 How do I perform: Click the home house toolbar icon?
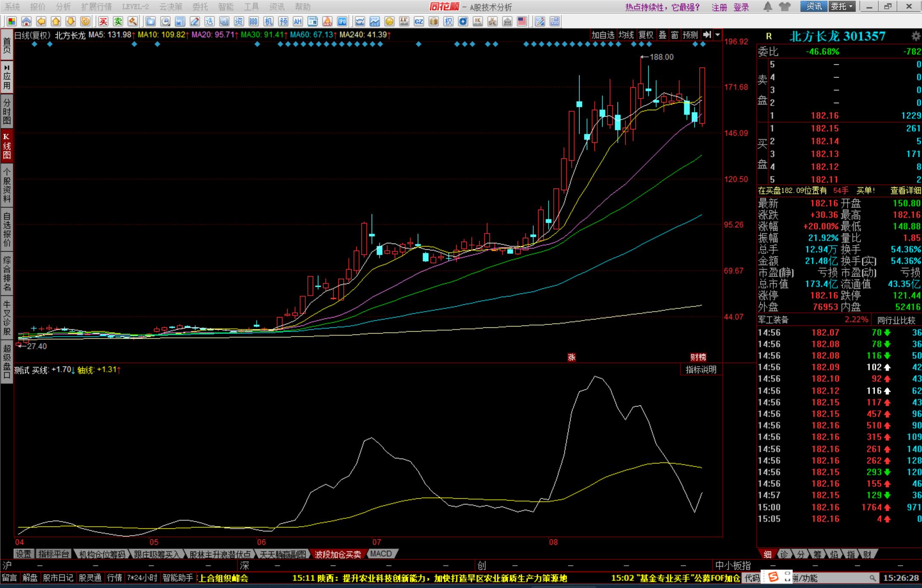26,21
